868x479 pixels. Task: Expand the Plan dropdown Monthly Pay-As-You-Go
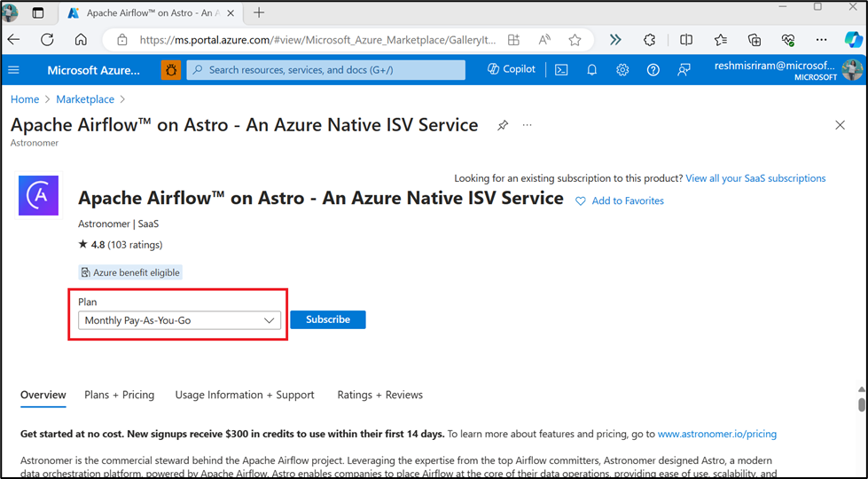179,320
